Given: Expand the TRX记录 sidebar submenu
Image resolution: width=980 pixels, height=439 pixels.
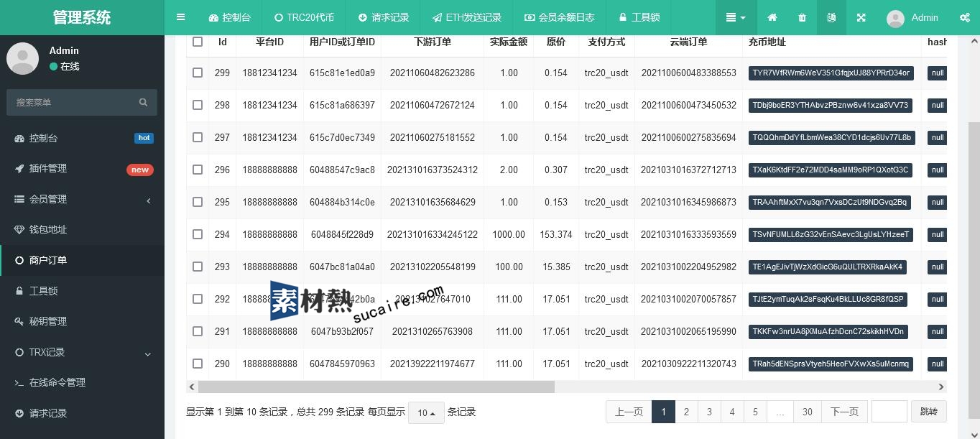Looking at the screenshot, I should click(x=147, y=353).
